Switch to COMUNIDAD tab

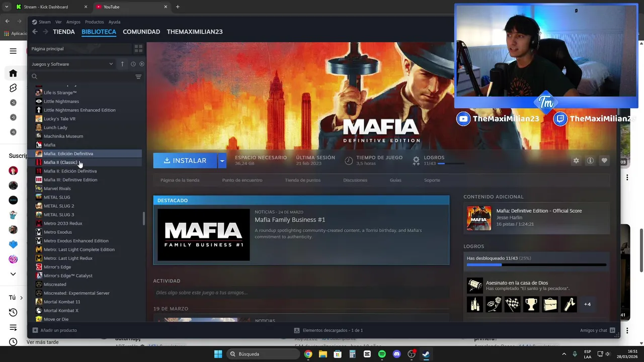[141, 32]
